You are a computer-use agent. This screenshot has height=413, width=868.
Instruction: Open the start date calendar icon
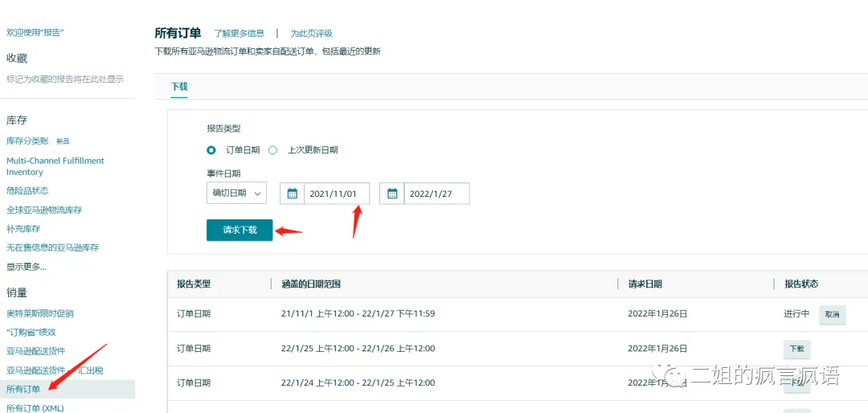[x=293, y=194]
